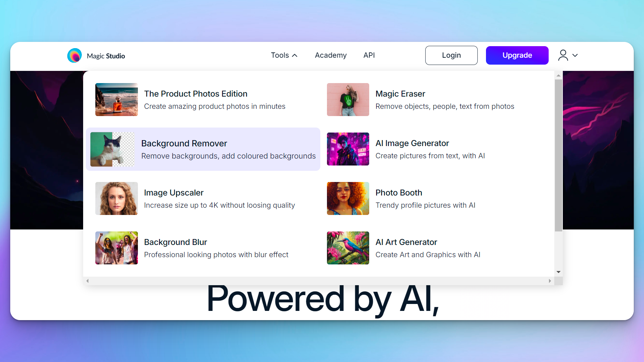The width and height of the screenshot is (644, 362).
Task: Choose the Magic Eraser tool title
Action: tap(400, 94)
